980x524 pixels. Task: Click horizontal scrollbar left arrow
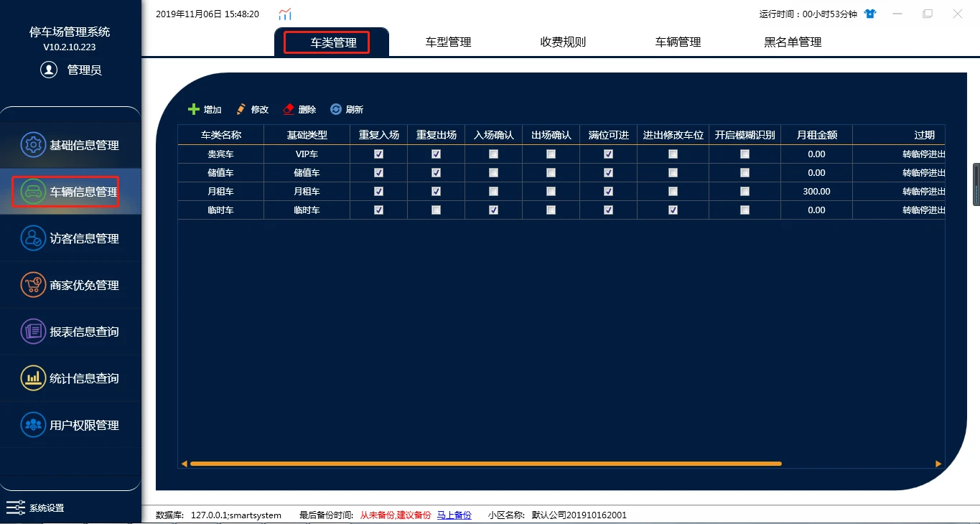(184, 464)
